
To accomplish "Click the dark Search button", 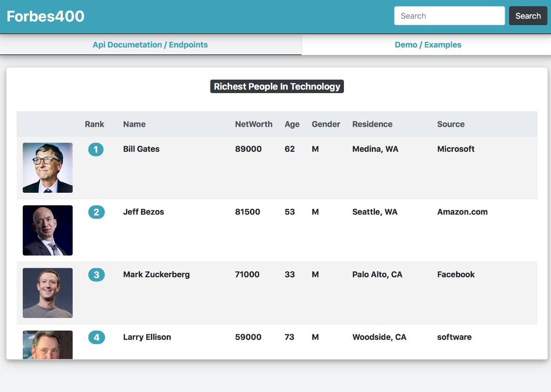I will pyautogui.click(x=528, y=16).
